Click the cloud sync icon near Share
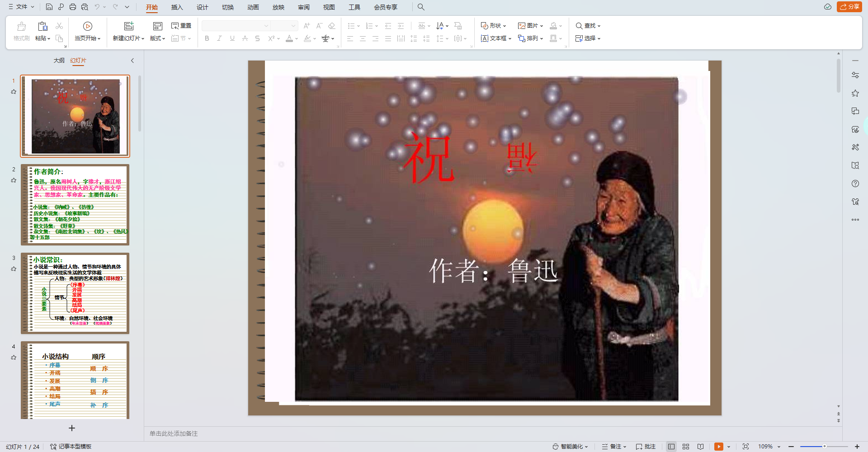 [x=828, y=7]
